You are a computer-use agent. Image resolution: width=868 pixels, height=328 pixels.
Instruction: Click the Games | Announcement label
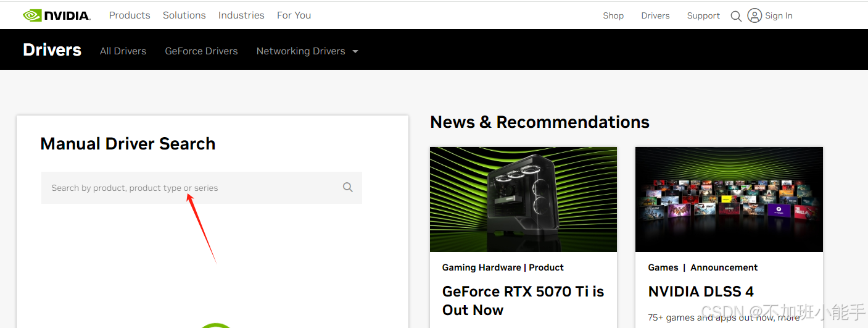(703, 267)
